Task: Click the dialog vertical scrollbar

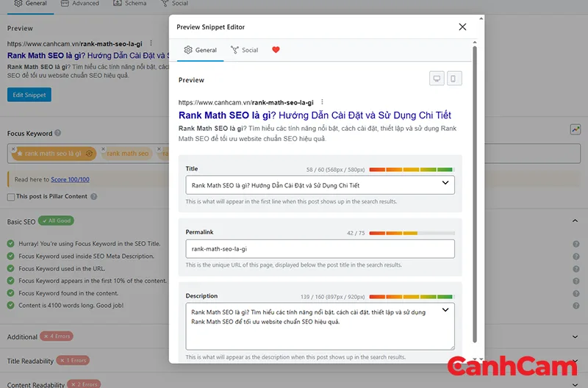Action: click(x=475, y=194)
